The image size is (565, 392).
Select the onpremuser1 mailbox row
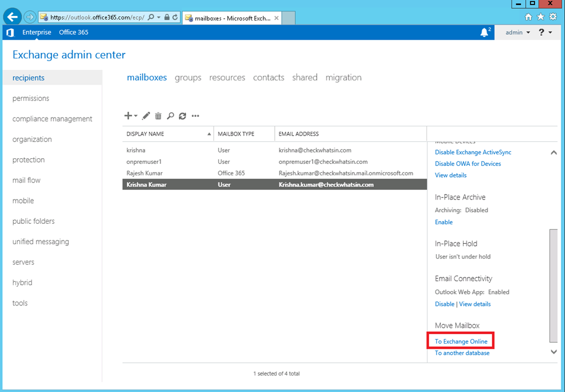click(275, 162)
